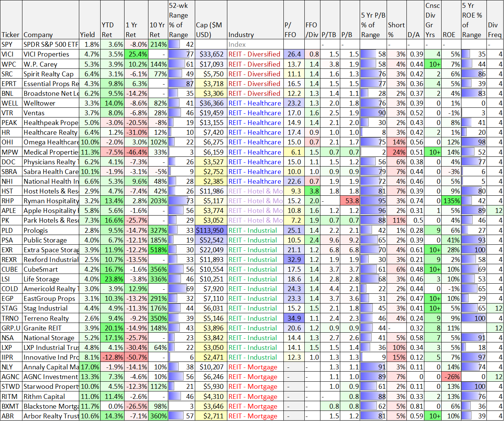Select the $113,950 market cap cell
The height and width of the screenshot is (421, 504).
pyautogui.click(x=211, y=230)
